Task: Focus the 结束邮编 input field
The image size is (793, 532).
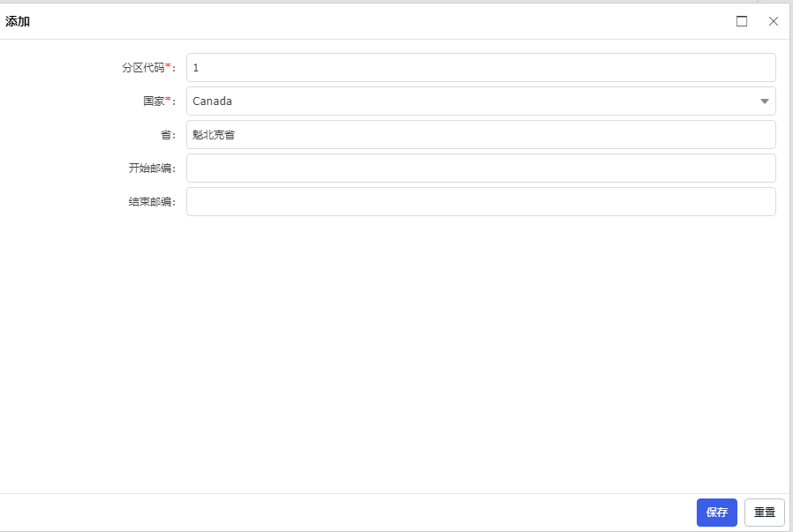Action: (x=481, y=202)
